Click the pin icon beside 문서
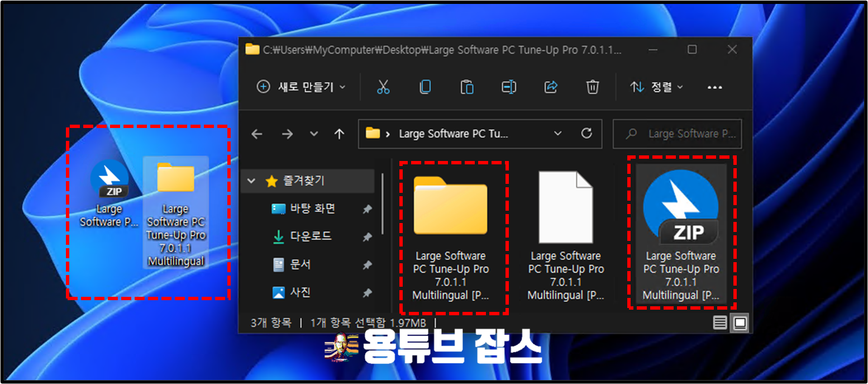This screenshot has width=868, height=384. (367, 264)
